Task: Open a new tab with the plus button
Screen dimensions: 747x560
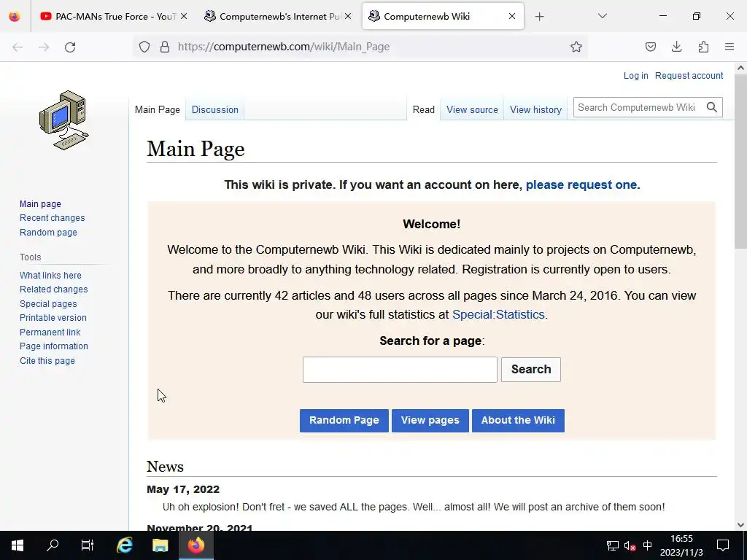Action: coord(539,17)
